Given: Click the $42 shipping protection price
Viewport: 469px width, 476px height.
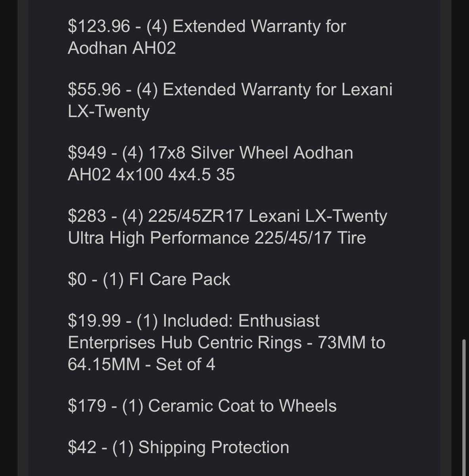Looking at the screenshot, I should [x=82, y=447].
